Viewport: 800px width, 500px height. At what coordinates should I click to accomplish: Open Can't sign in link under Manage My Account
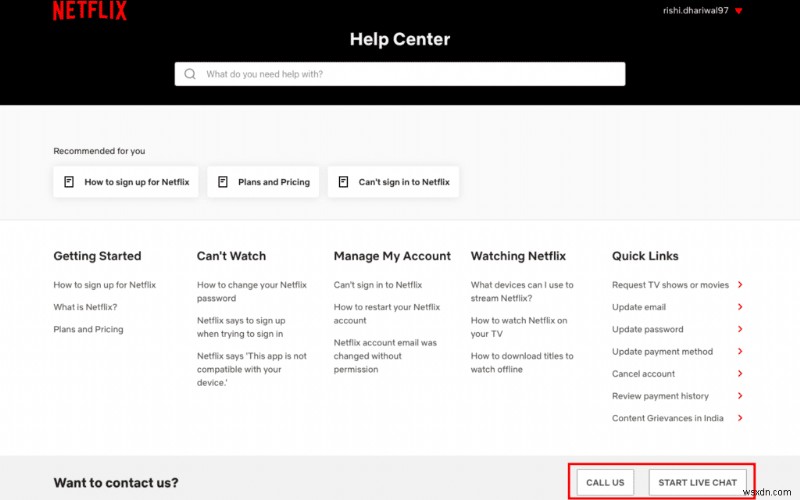(x=378, y=285)
